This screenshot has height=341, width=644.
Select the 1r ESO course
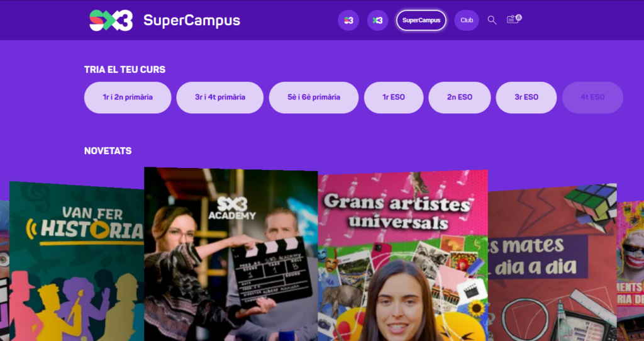pyautogui.click(x=394, y=98)
